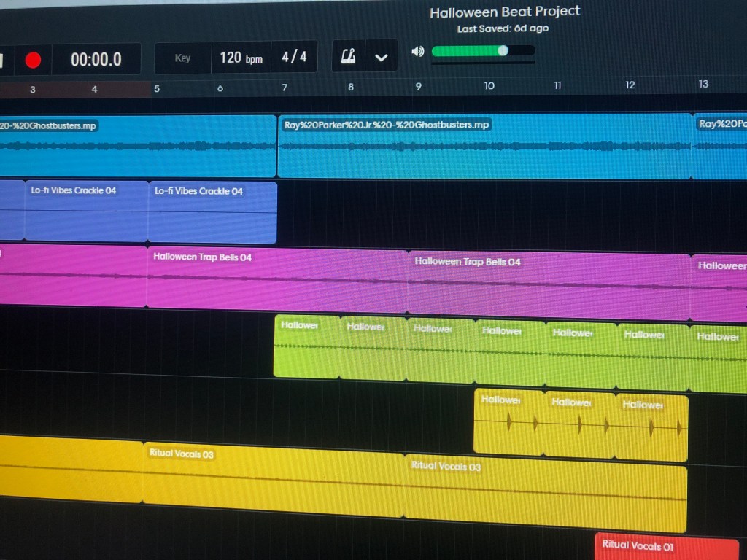The image size is (747, 560).
Task: Open the 4/4 time signature setting
Action: pyautogui.click(x=294, y=57)
